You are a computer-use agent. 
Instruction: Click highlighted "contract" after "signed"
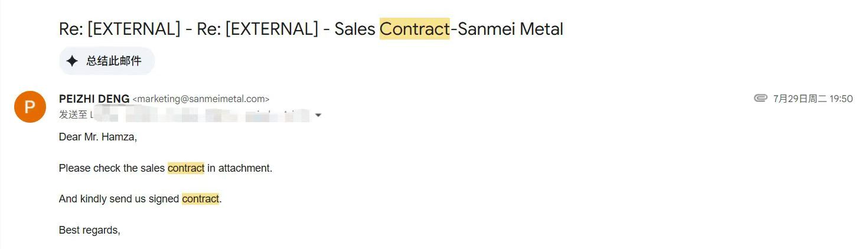tap(200, 199)
